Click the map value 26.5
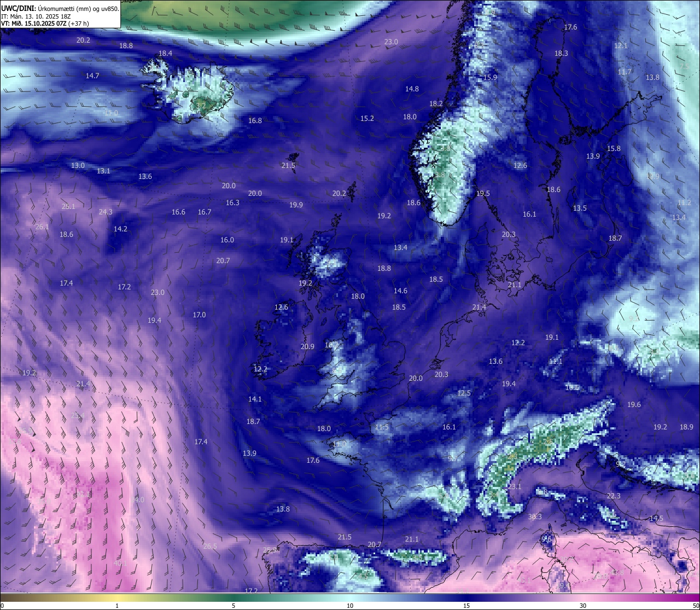 [210, 546]
